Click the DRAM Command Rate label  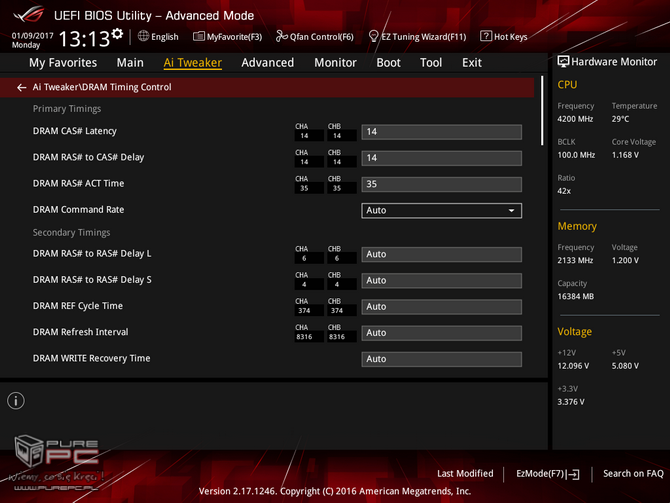(79, 210)
